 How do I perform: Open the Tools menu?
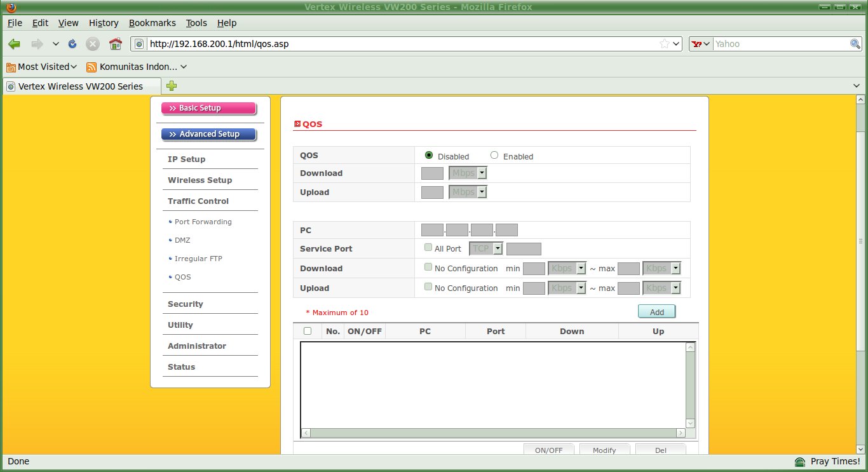click(196, 23)
